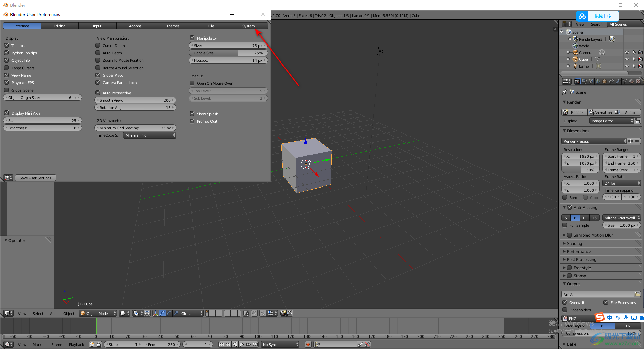Expand the Cube node in outliner
This screenshot has height=349, width=644.
tap(568, 59)
